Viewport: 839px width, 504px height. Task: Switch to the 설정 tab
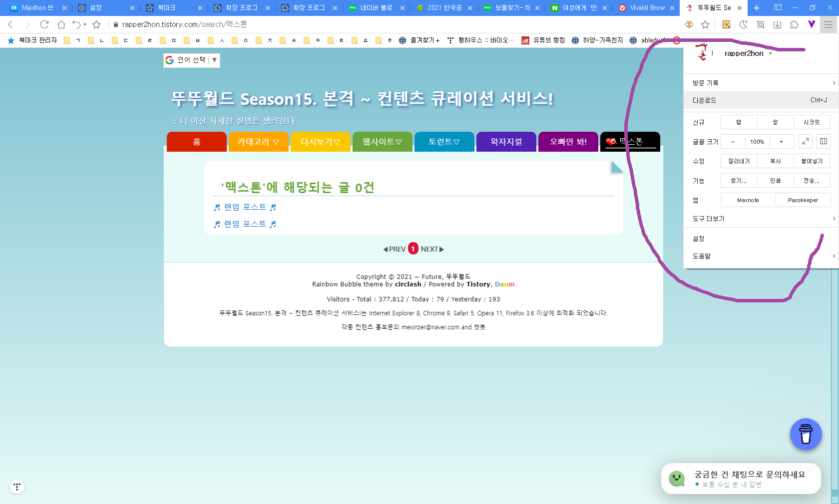[106, 8]
